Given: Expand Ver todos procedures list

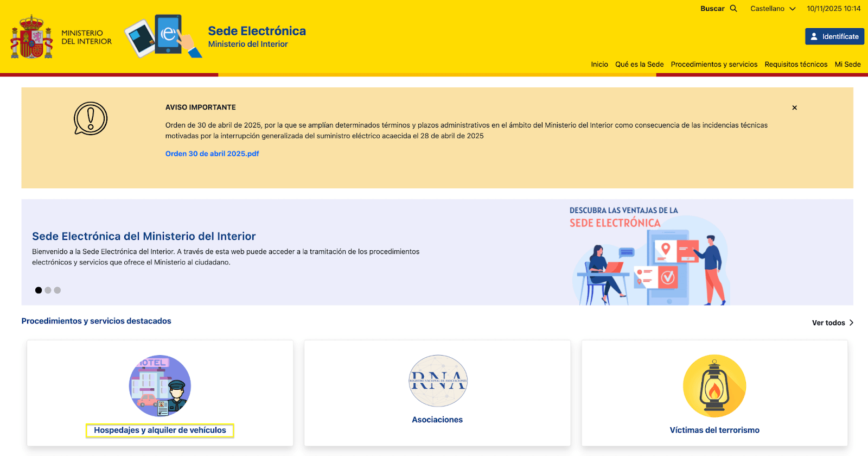Looking at the screenshot, I should point(832,322).
